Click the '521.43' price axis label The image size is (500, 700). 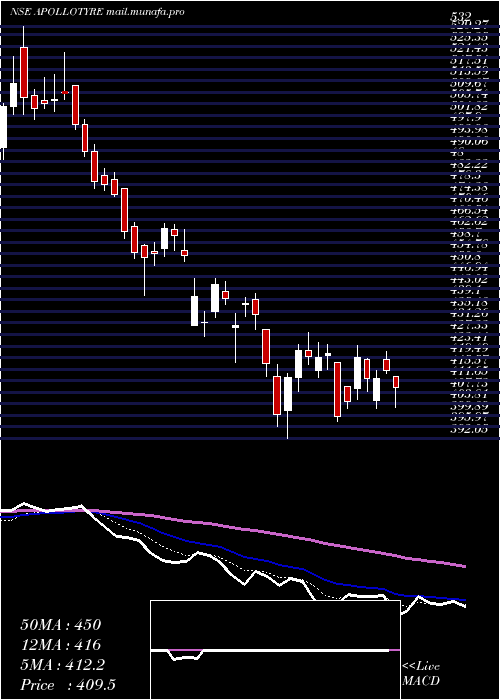point(468,48)
